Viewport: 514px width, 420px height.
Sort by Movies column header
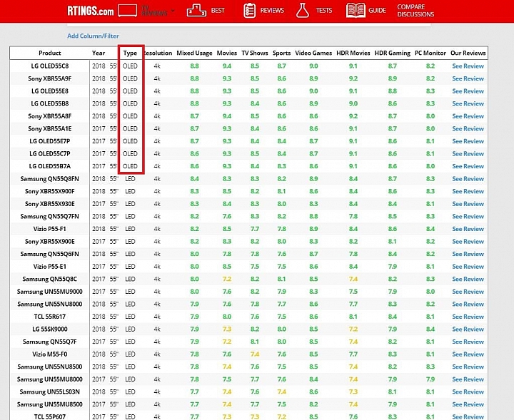227,53
